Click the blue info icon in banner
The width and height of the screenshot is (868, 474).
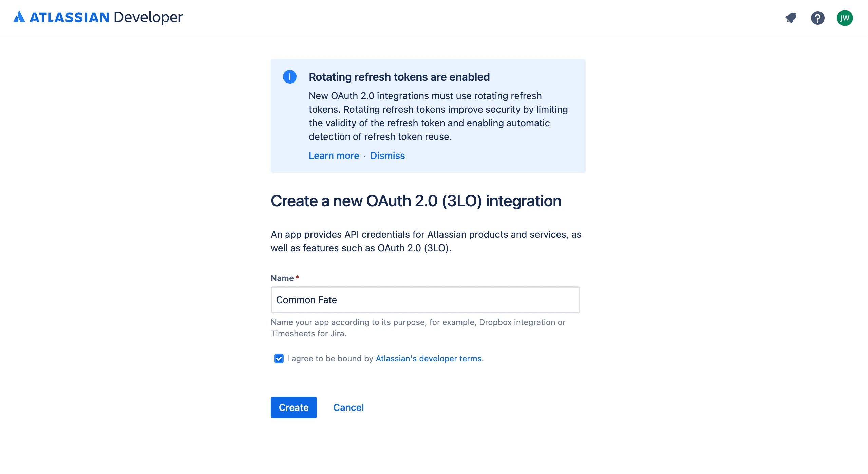[289, 77]
